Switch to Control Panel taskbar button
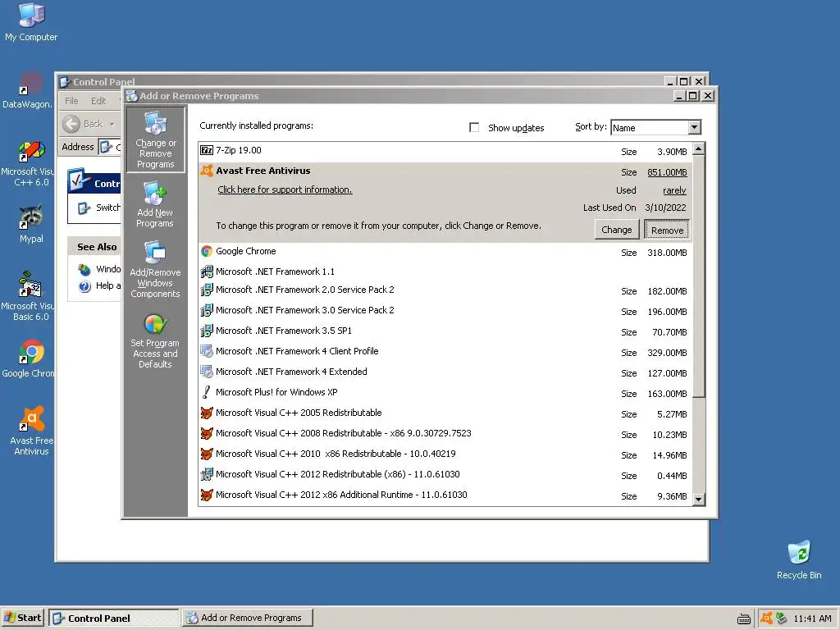Viewport: 840px width, 630px height. click(x=113, y=618)
